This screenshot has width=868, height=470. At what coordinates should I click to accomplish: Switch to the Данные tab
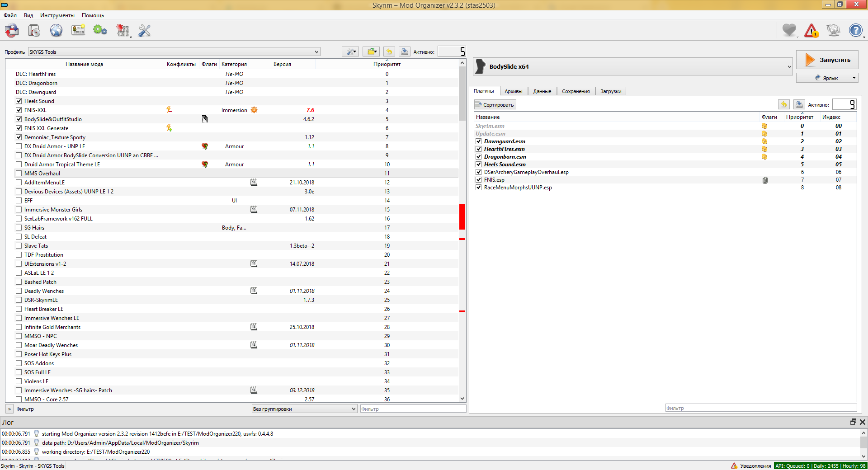click(542, 91)
